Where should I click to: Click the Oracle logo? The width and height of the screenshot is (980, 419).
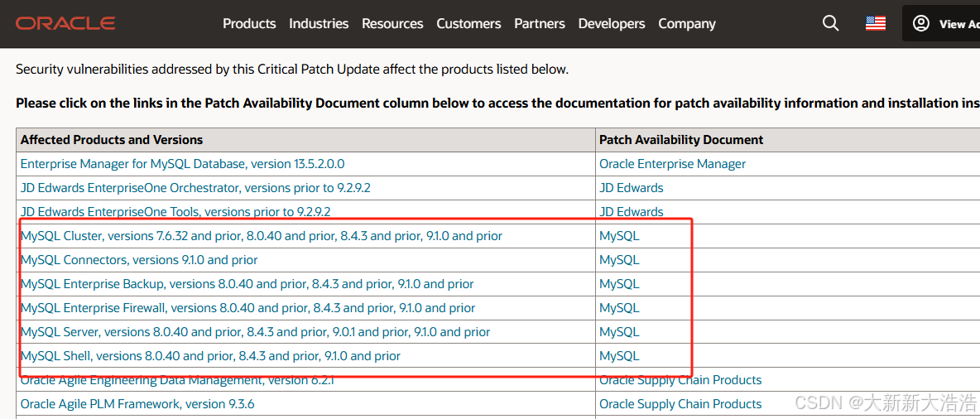pyautogui.click(x=65, y=24)
